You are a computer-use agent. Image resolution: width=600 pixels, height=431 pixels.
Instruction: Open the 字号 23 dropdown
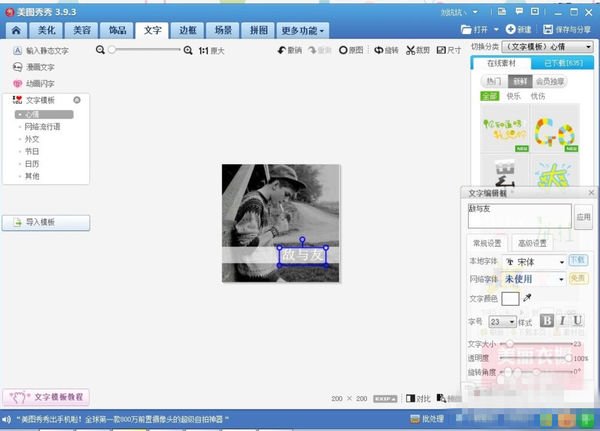(x=502, y=322)
